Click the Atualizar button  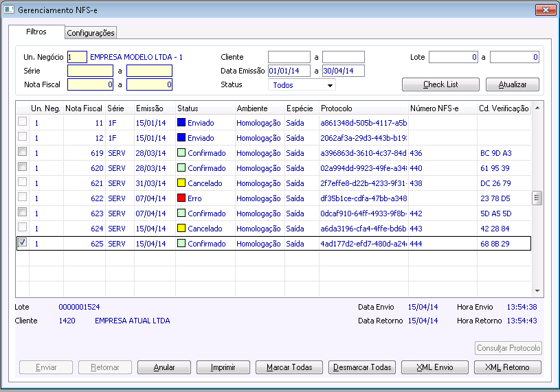[x=512, y=84]
